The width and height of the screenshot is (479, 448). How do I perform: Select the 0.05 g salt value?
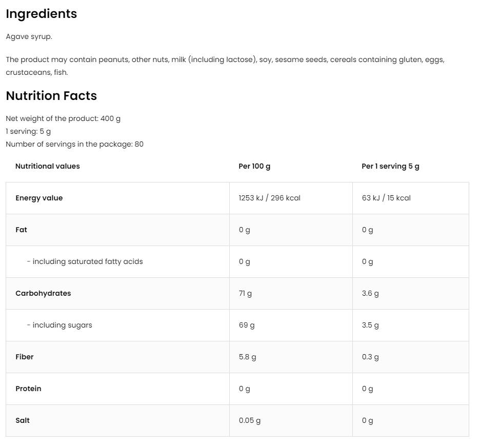[250, 420]
